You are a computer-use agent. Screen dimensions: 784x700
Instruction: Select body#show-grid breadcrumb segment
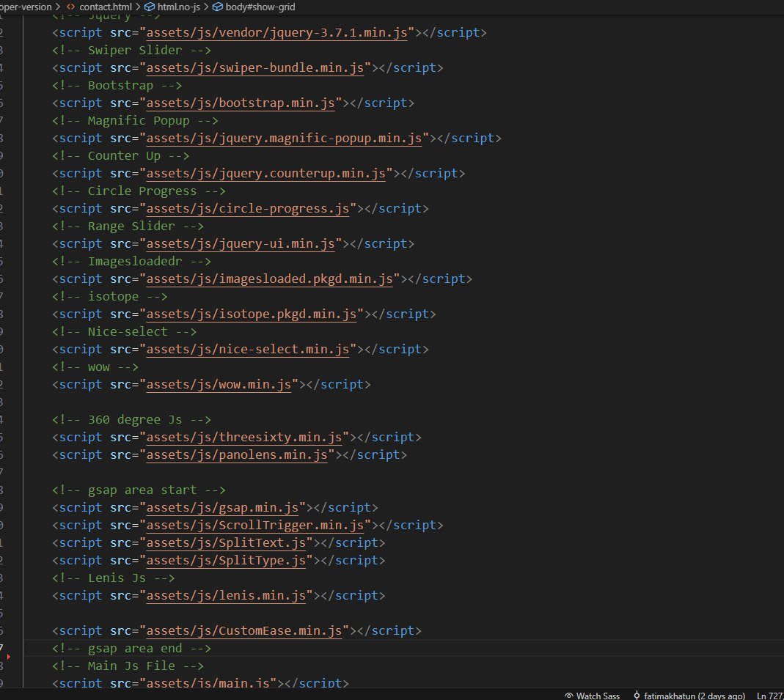(260, 7)
